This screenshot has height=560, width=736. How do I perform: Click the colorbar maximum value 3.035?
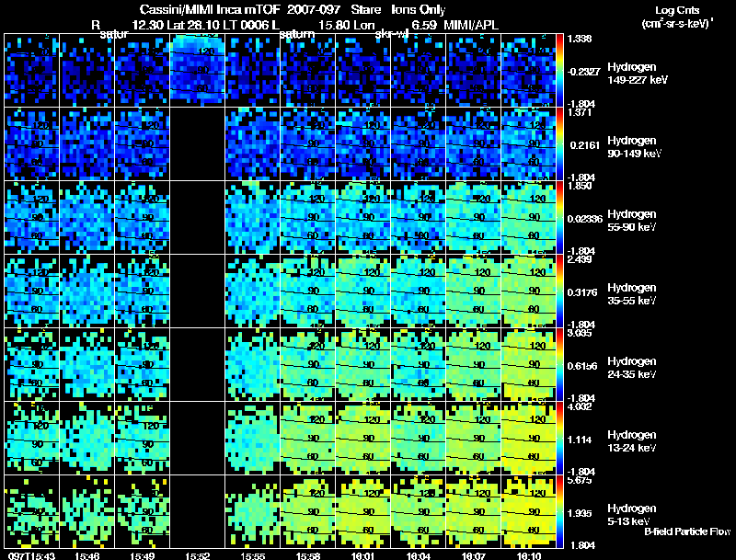click(x=580, y=333)
